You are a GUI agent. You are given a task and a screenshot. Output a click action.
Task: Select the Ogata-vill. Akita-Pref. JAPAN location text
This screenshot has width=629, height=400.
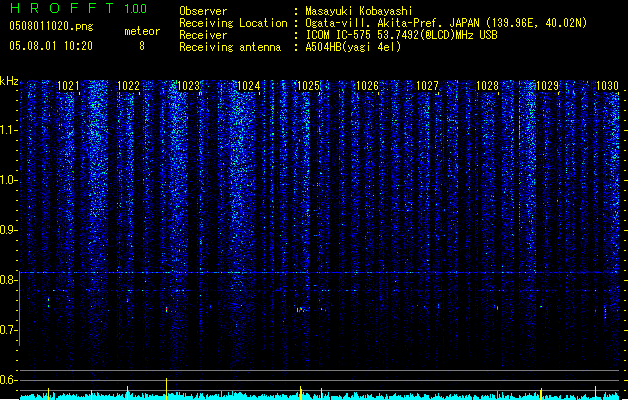point(446,23)
